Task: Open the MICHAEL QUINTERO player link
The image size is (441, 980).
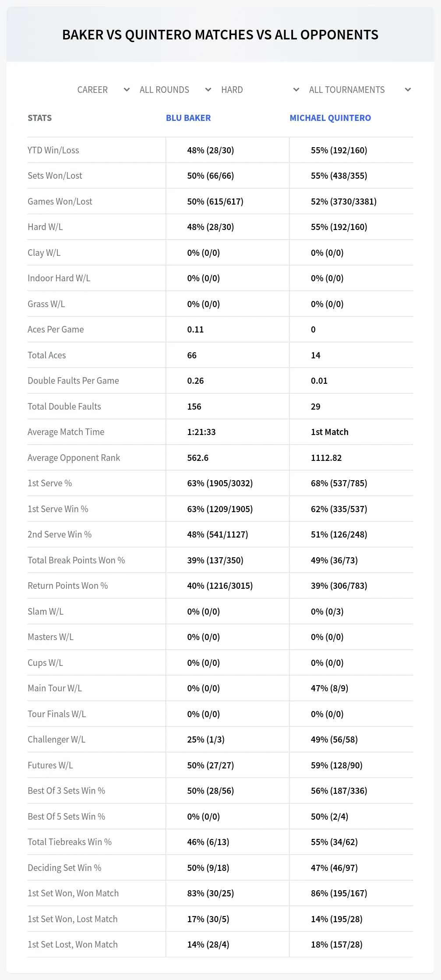Action: 330,118
